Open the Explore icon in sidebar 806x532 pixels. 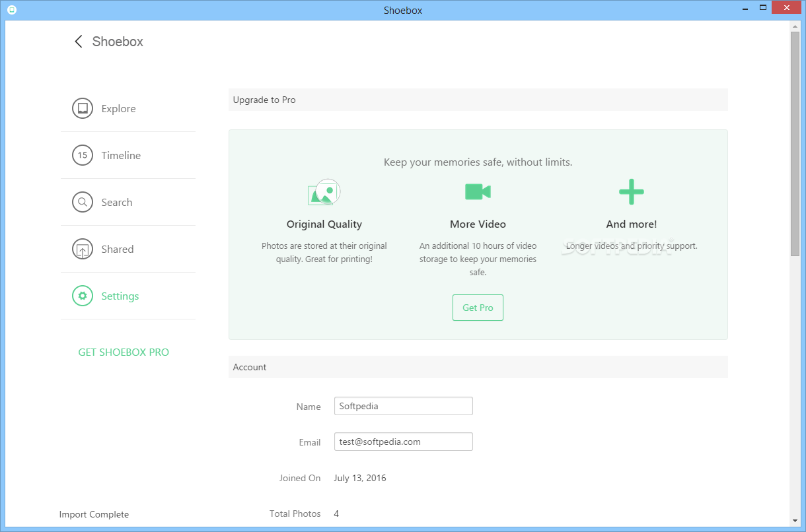[x=83, y=109]
